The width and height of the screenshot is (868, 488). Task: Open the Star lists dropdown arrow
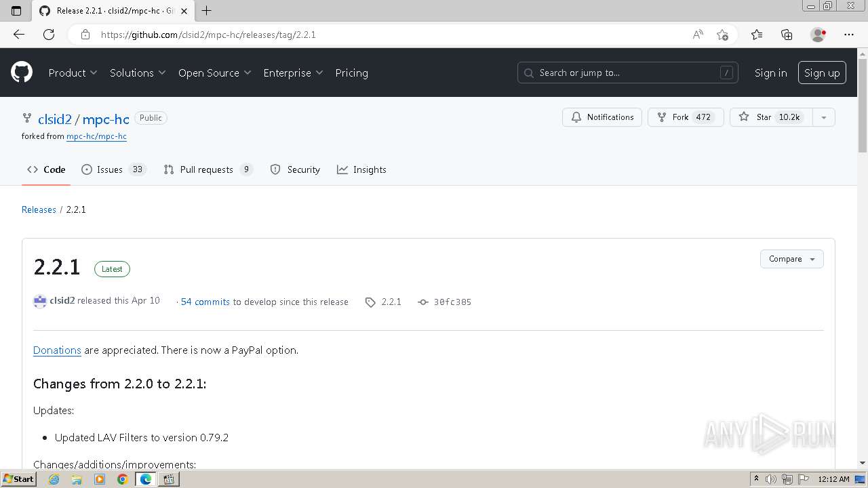(x=824, y=117)
